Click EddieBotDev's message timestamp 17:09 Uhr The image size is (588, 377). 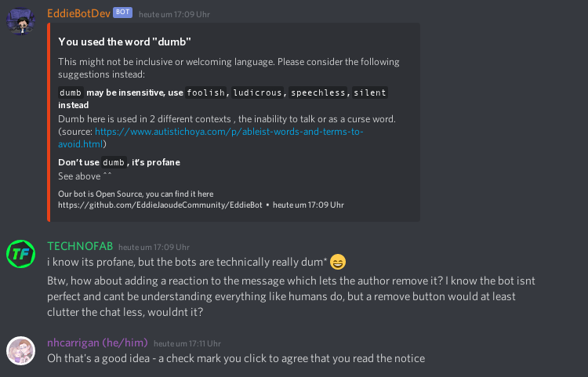[x=174, y=15]
